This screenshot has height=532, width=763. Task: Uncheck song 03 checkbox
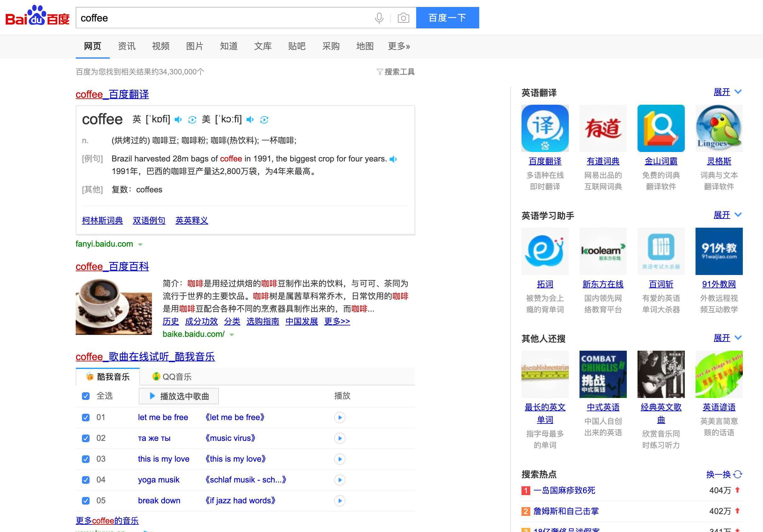(86, 459)
